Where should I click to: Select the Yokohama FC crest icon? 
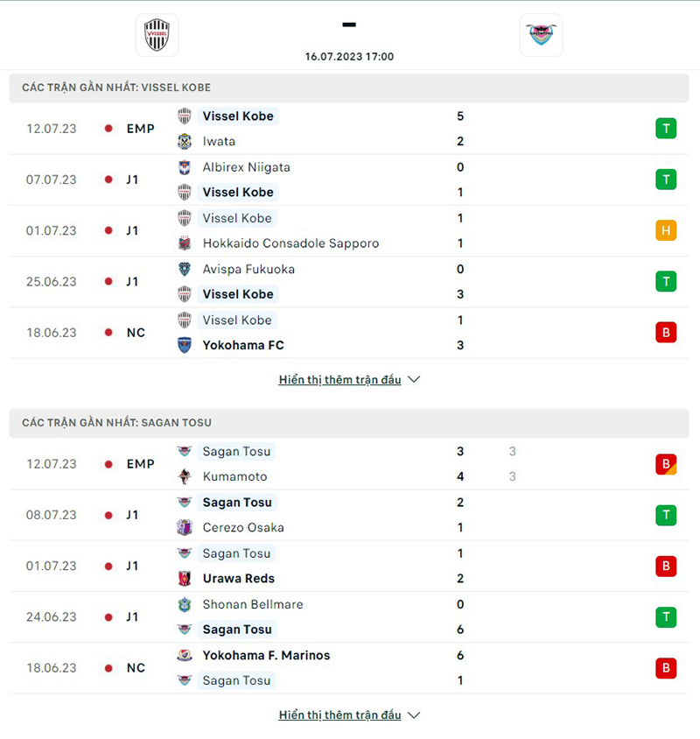pyautogui.click(x=185, y=345)
